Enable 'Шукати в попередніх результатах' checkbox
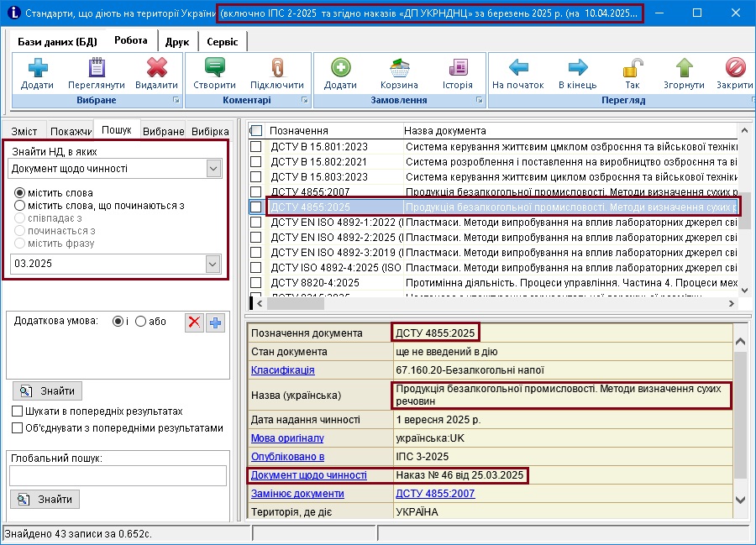 pyautogui.click(x=18, y=411)
